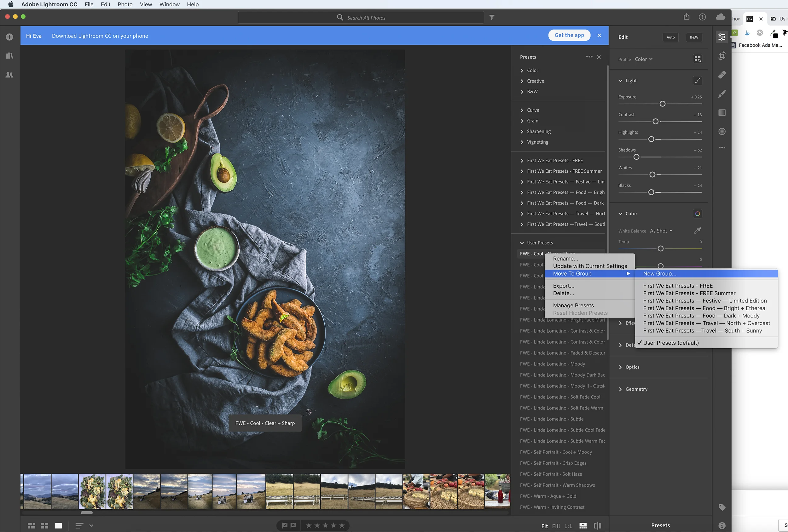
Task: Open the Photo menu in menu bar
Action: [x=125, y=4]
